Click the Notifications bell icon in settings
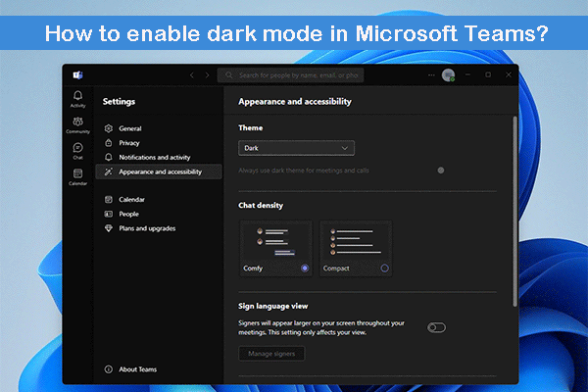This screenshot has height=392, width=588. click(109, 157)
